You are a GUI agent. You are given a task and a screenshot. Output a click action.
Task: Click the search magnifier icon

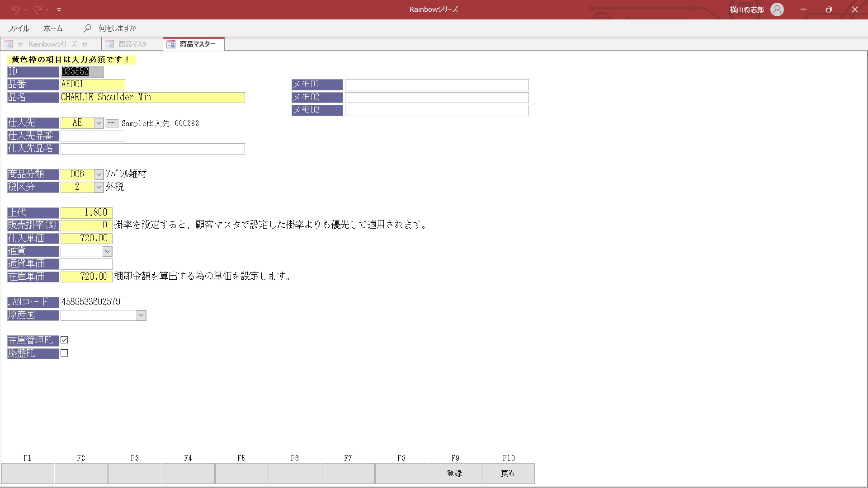click(87, 28)
